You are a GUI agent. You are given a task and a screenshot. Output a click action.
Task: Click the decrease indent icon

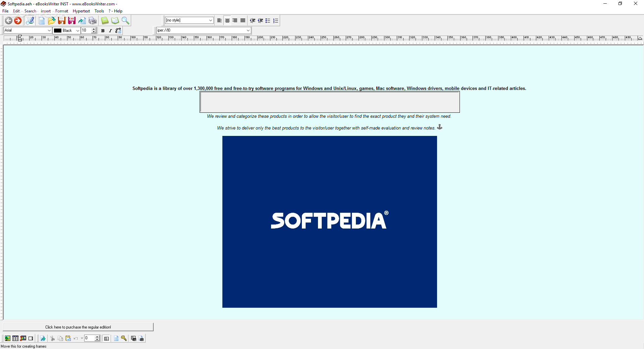point(253,20)
